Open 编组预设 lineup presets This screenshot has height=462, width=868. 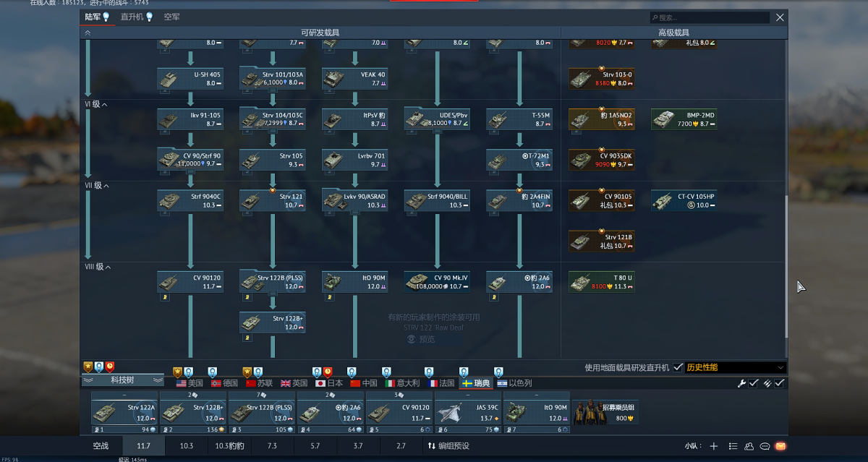pos(448,446)
